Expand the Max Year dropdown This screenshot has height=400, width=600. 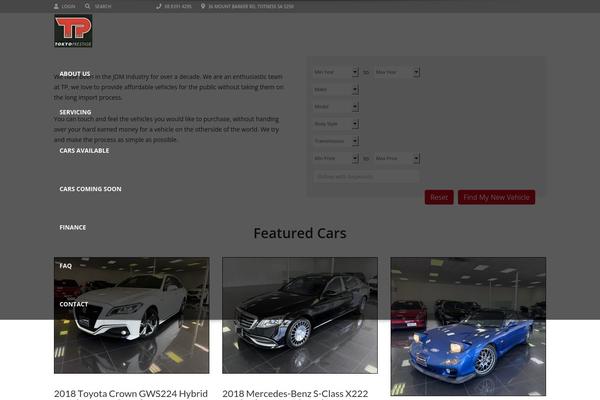[397, 72]
